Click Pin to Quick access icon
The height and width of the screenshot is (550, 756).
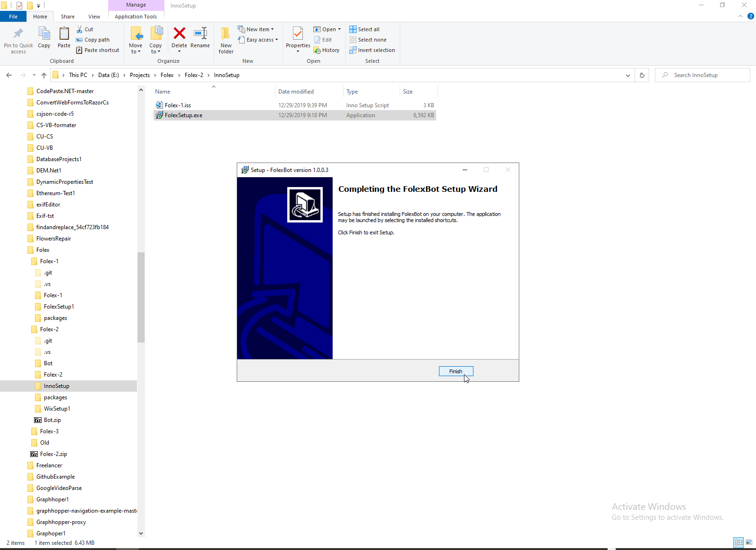click(18, 34)
